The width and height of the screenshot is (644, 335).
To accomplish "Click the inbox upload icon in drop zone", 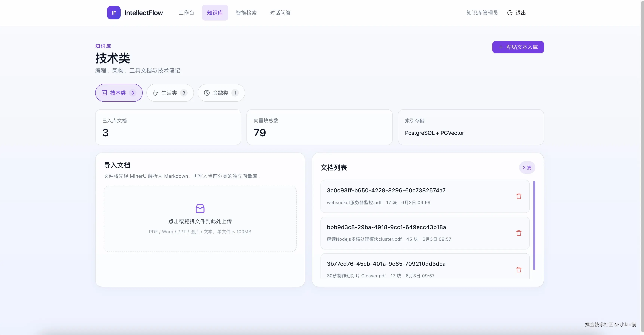I will click(200, 208).
